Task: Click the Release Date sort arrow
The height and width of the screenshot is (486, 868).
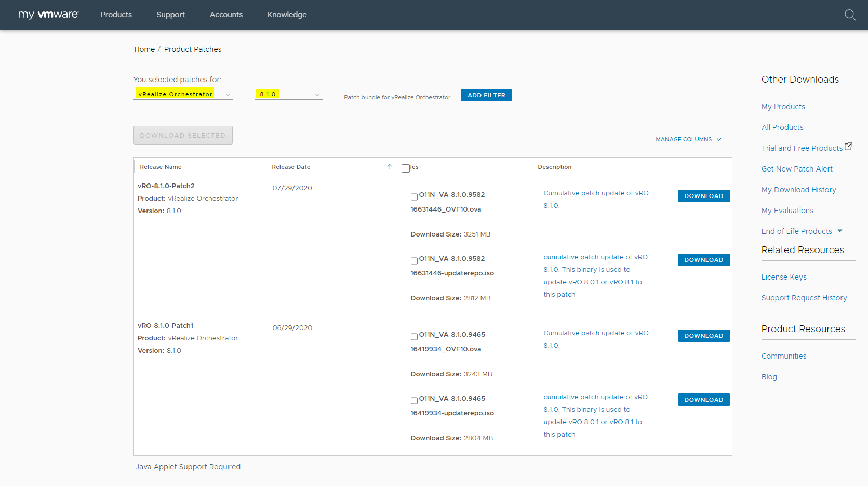Action: point(390,167)
